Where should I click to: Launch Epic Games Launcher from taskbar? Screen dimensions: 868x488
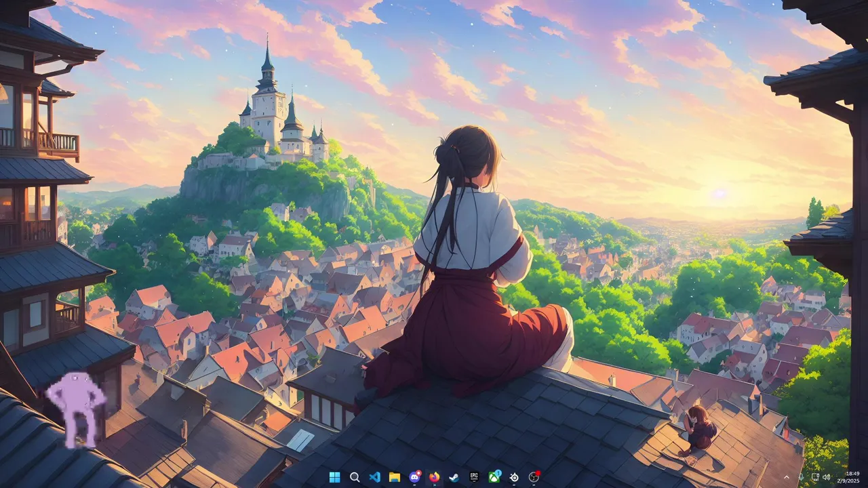474,477
